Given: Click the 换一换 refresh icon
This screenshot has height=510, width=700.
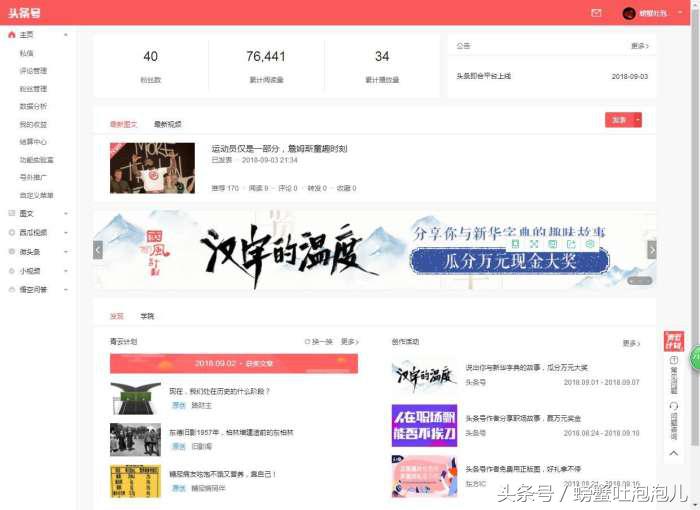Looking at the screenshot, I should click(307, 342).
